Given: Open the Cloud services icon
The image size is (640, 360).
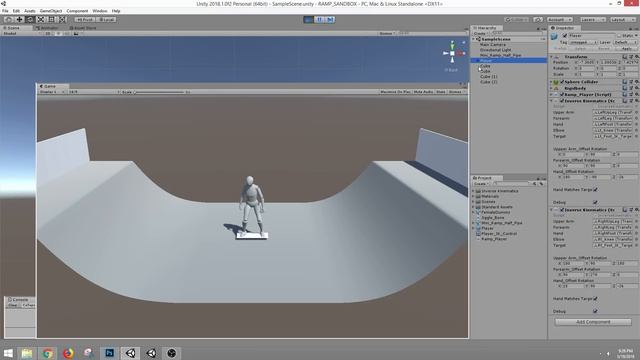Looking at the screenshot, I should 538,20.
